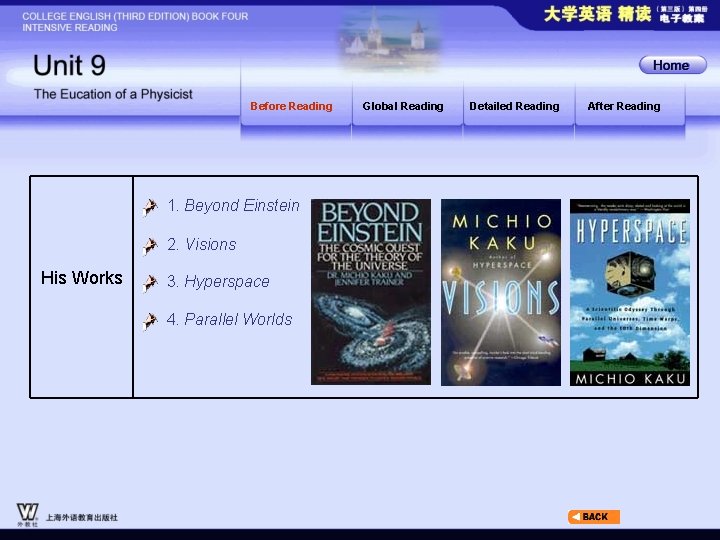Click the Chinese title banner at top right
This screenshot has height=540, width=720.
[x=624, y=15]
